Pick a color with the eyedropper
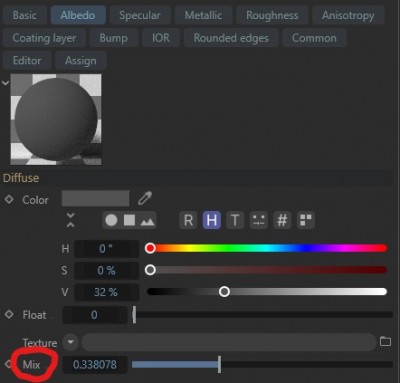400x383 pixels. tap(145, 198)
